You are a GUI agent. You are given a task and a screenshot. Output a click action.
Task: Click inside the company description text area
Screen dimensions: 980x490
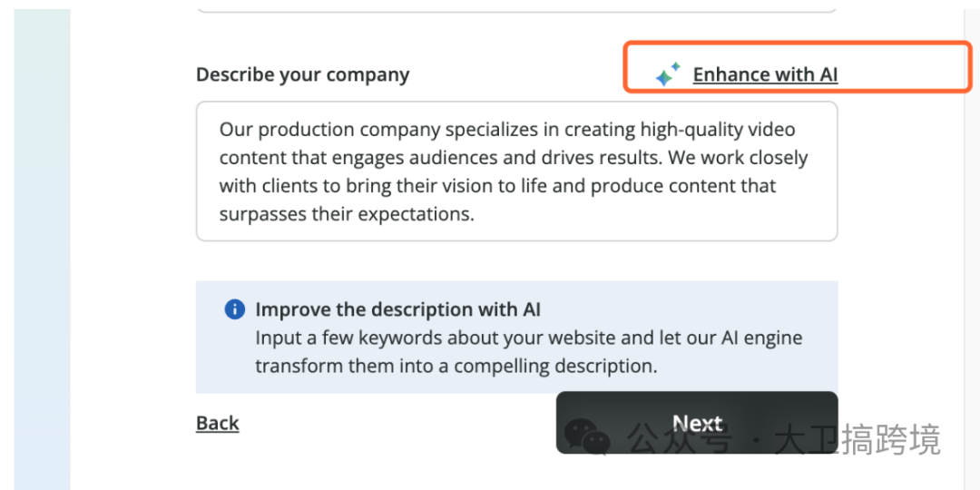pos(516,171)
